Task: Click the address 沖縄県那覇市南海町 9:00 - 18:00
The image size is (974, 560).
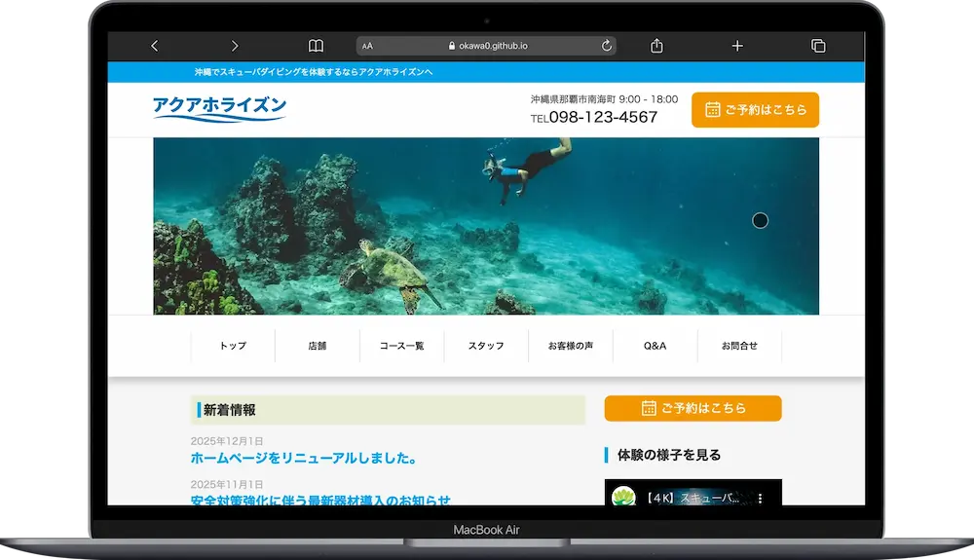Action: click(604, 99)
